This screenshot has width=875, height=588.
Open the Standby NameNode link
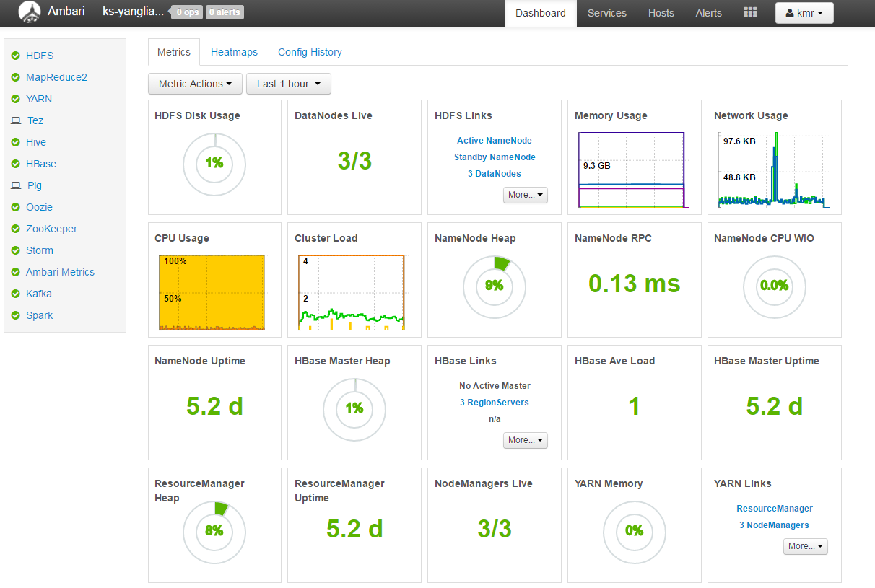tap(495, 157)
